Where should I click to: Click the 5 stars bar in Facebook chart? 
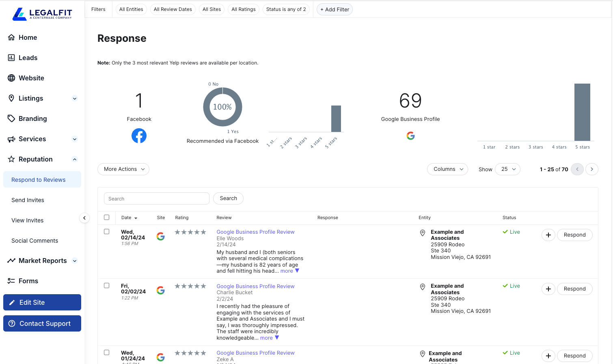coord(336,118)
